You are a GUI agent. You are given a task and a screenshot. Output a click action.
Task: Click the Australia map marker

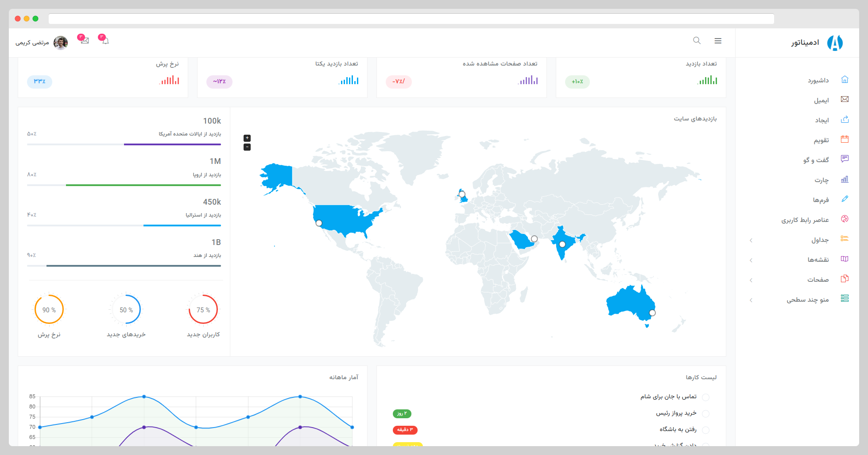(652, 313)
